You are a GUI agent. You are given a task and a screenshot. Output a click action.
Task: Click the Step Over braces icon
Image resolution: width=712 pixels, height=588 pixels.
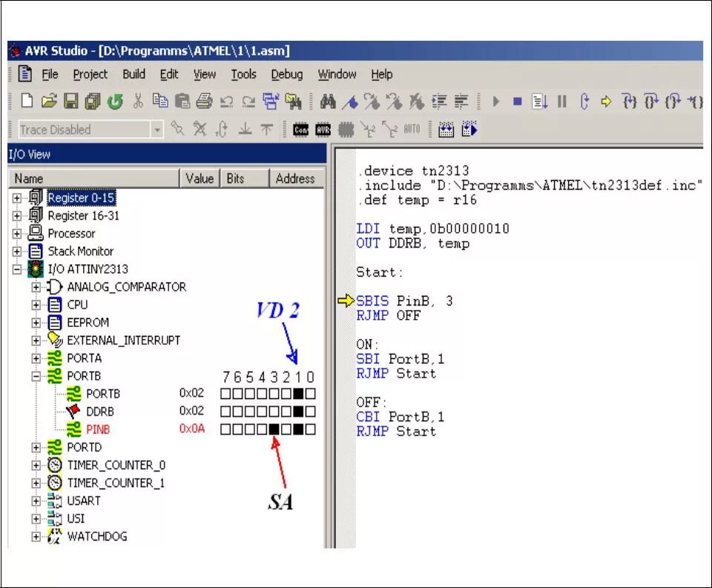tap(651, 102)
